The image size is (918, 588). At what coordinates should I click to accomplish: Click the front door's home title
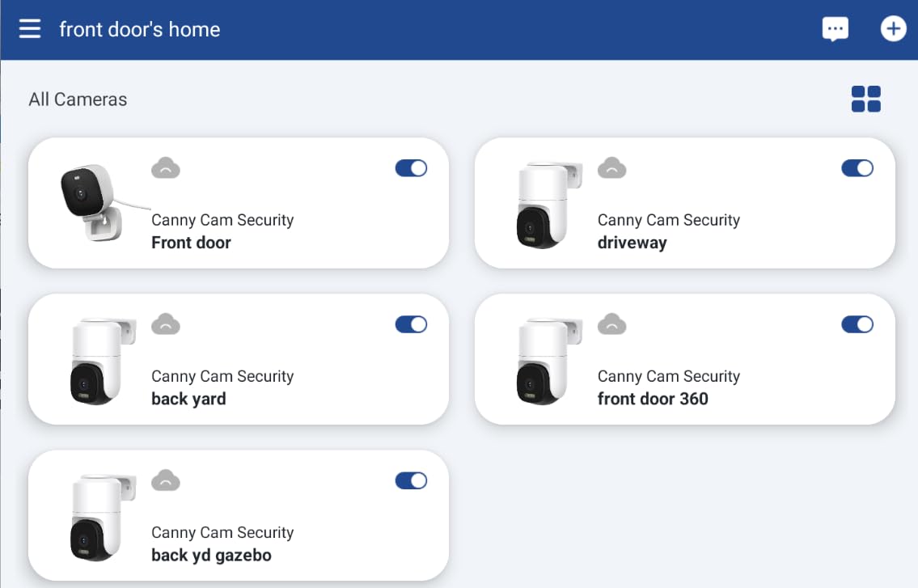(140, 29)
